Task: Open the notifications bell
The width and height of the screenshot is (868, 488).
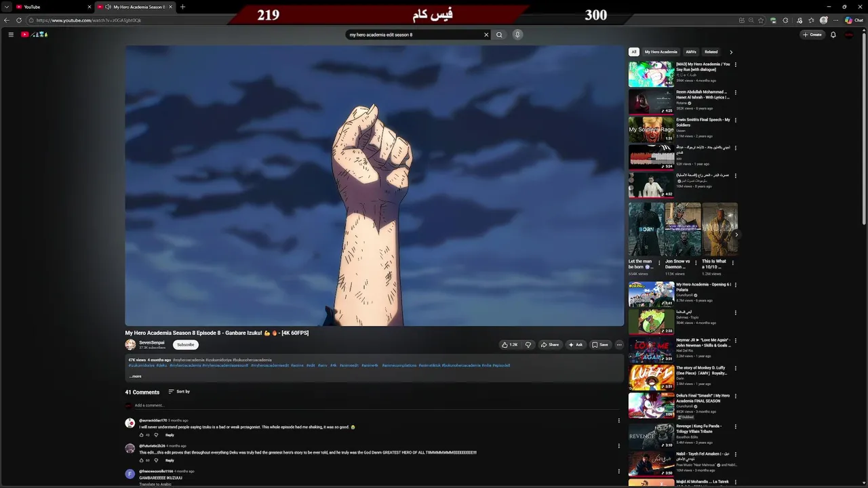Action: point(833,35)
